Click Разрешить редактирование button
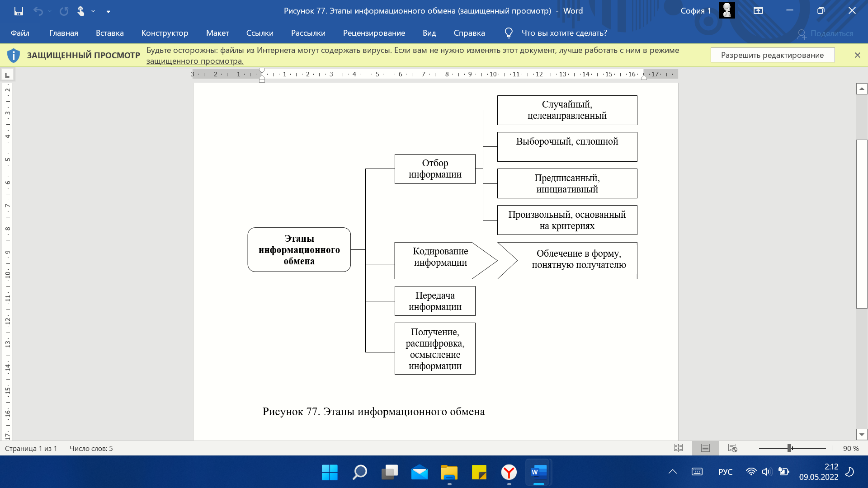 point(773,55)
